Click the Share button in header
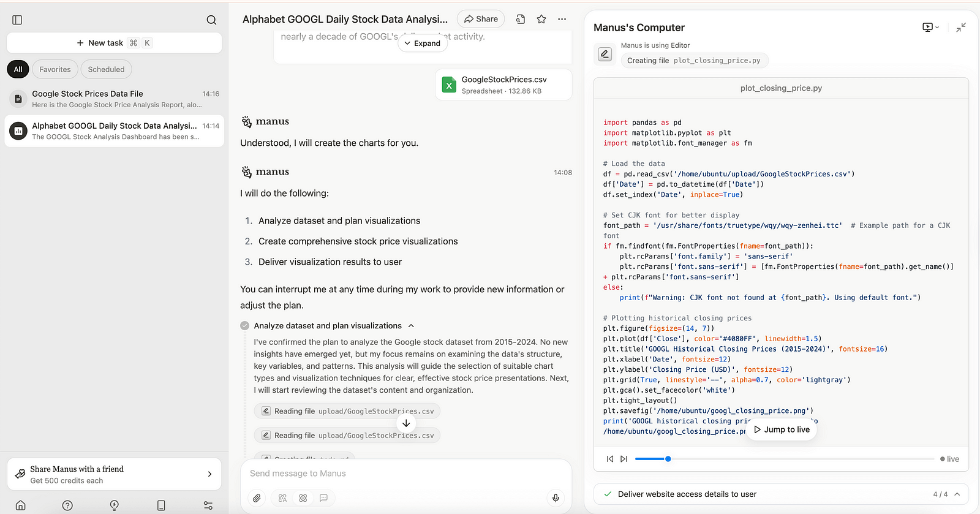Screen dimensions: 980x514 coord(481,19)
